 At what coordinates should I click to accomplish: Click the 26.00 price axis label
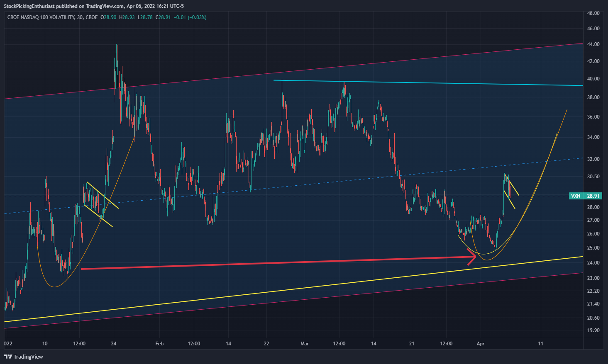(x=593, y=234)
